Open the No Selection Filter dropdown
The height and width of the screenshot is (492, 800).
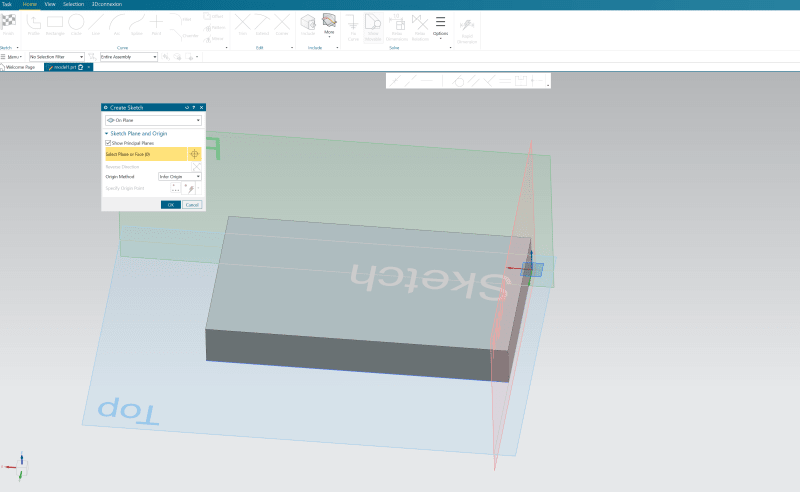[x=56, y=57]
